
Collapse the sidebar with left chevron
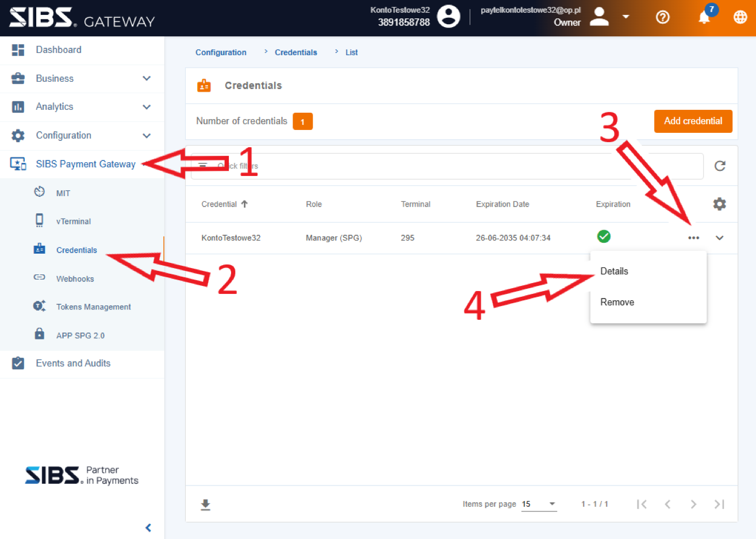click(x=148, y=527)
